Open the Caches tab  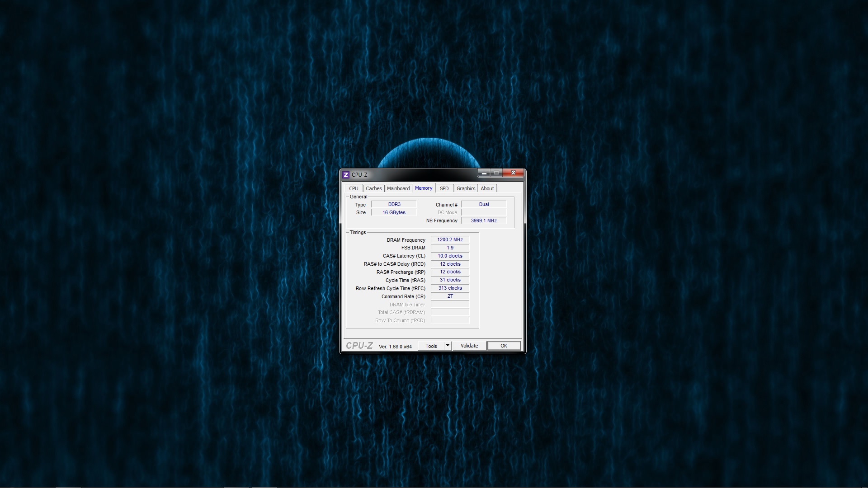coord(373,188)
